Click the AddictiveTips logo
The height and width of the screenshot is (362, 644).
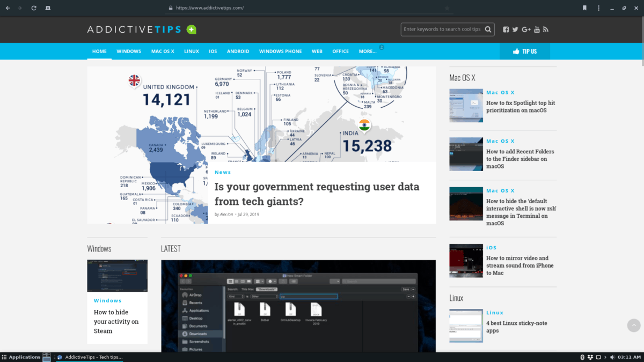click(x=135, y=29)
